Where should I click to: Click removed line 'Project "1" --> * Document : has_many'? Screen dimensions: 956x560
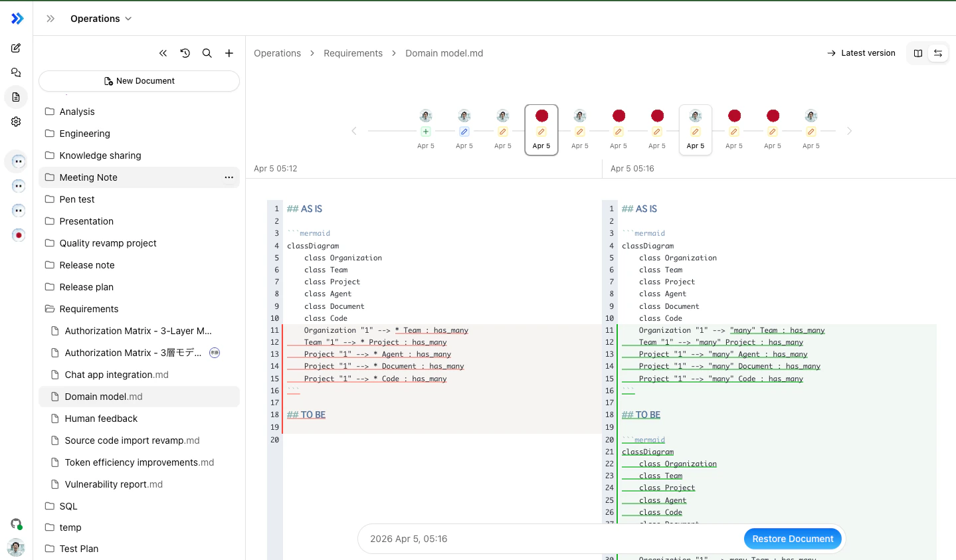384,366
